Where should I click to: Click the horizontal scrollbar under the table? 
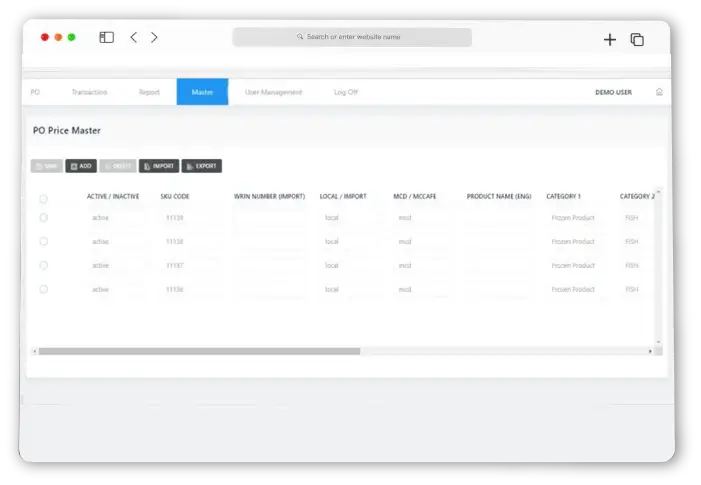[200, 351]
